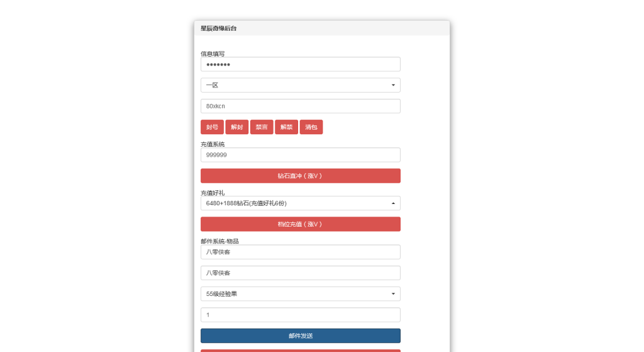The width and height of the screenshot is (644, 352).
Task: Click the 解禁 unmute button
Action: [286, 127]
